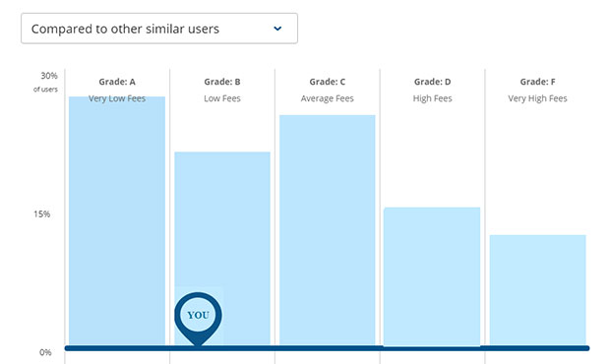
Task: Select the Grade: B column header
Action: point(222,82)
